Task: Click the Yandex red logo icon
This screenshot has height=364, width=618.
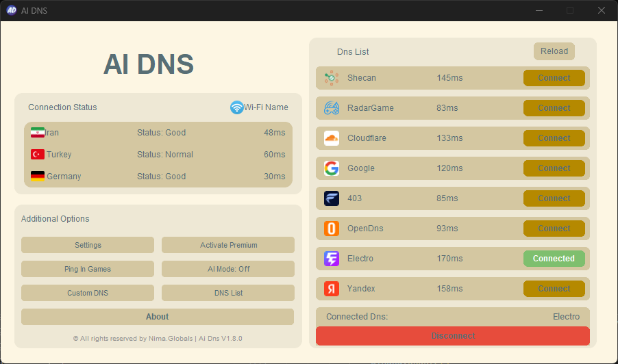Action: tap(332, 289)
